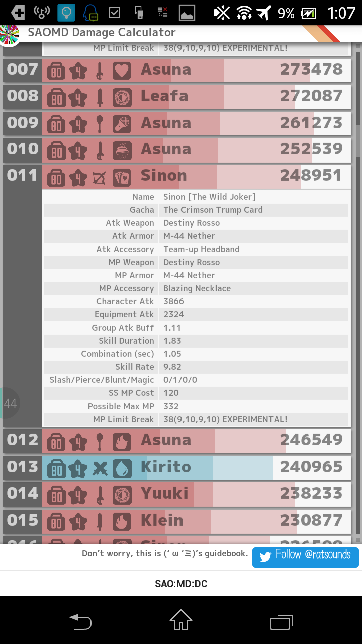Select gacha 'The Crimson Trump Card'
Screen dimensions: 362x644
point(213,210)
